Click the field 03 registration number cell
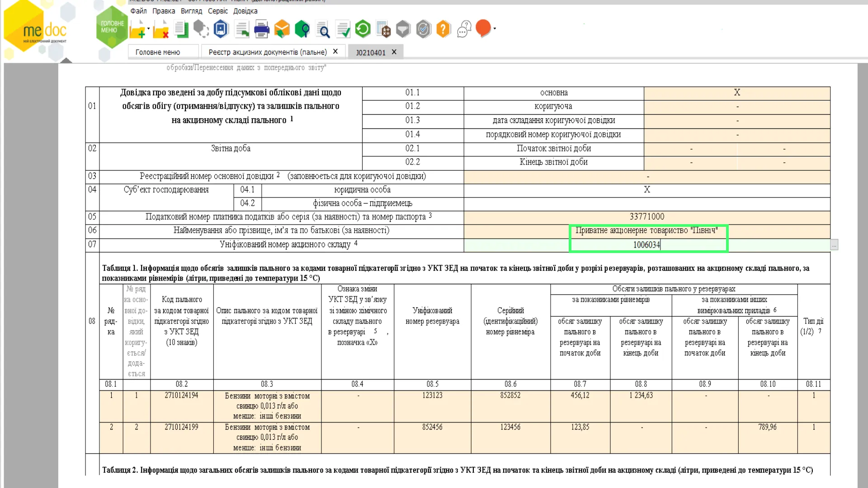Image resolution: width=868 pixels, height=488 pixels. pyautogui.click(x=647, y=176)
